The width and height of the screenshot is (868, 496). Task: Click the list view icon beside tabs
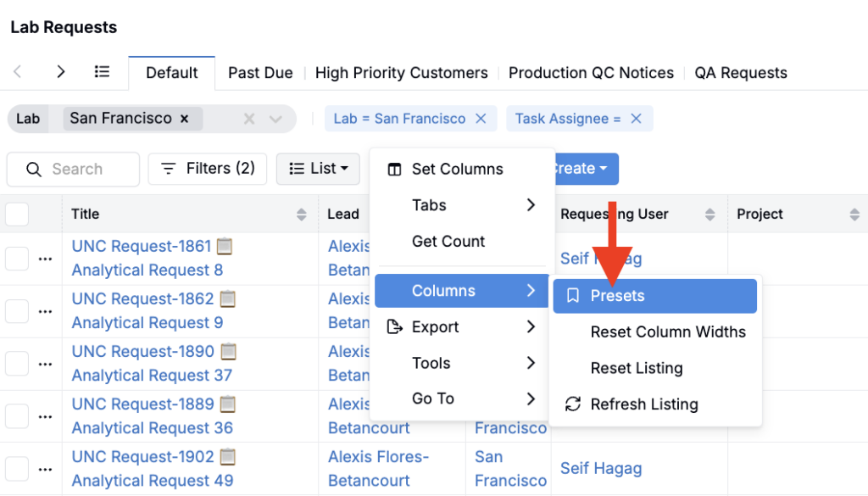point(102,72)
